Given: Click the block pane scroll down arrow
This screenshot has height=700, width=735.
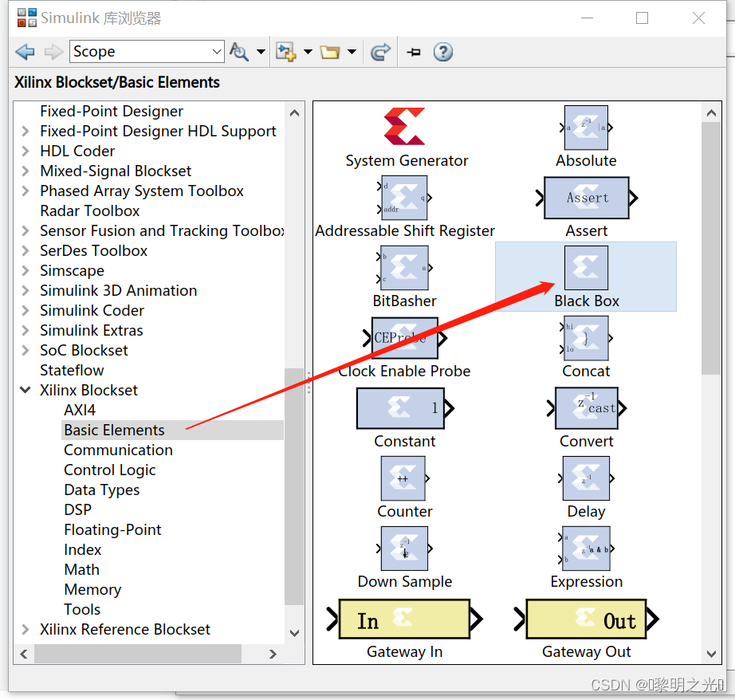Looking at the screenshot, I should [711, 654].
